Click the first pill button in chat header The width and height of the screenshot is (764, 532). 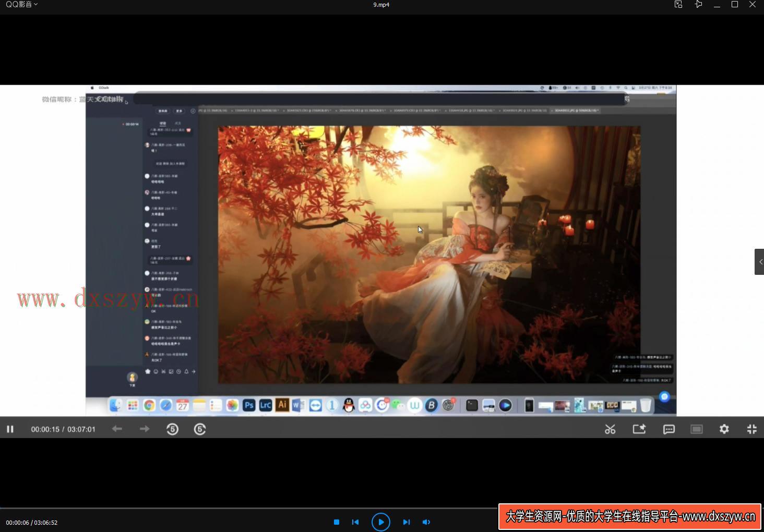point(163,111)
